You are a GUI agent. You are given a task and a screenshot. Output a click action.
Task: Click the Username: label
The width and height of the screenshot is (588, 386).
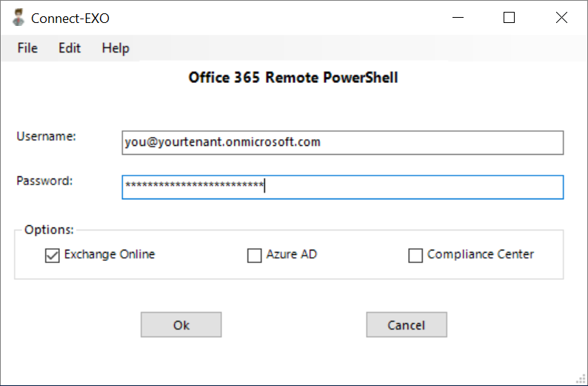[x=46, y=136]
